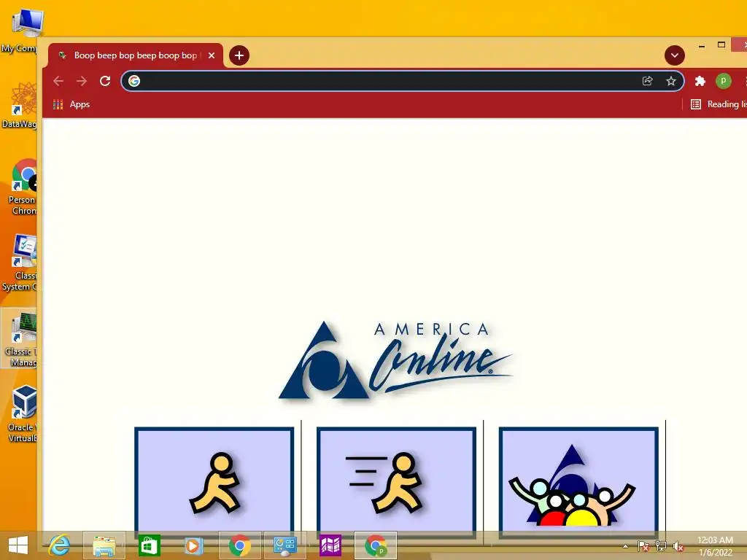Open Windows Store from taskbar
747x560 pixels.
[x=149, y=545]
